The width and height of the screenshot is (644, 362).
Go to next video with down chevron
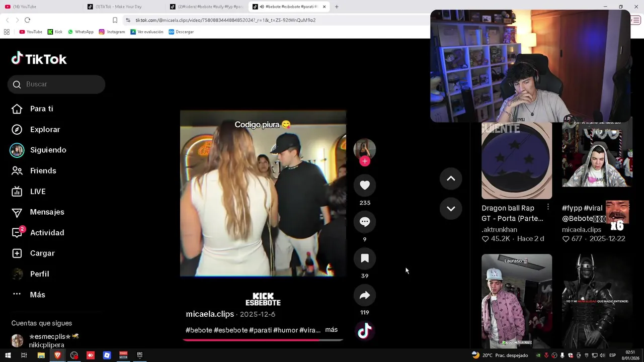pyautogui.click(x=451, y=209)
